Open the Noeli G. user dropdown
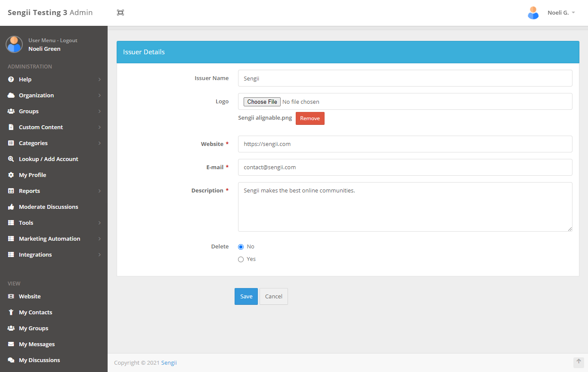 click(x=561, y=13)
